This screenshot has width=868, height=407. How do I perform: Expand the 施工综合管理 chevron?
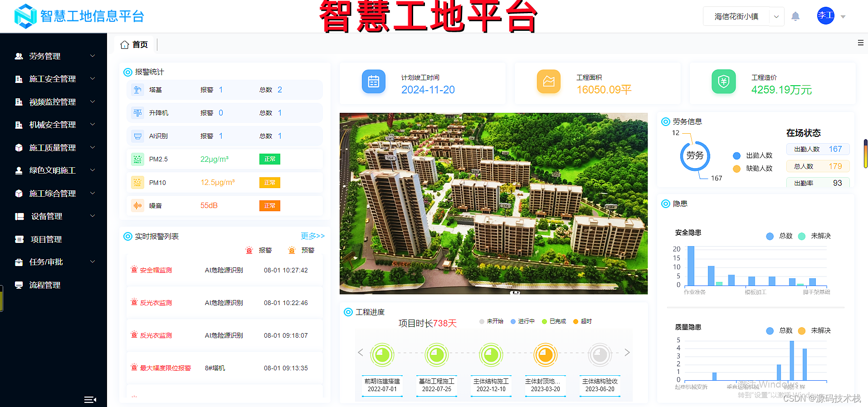(x=93, y=193)
